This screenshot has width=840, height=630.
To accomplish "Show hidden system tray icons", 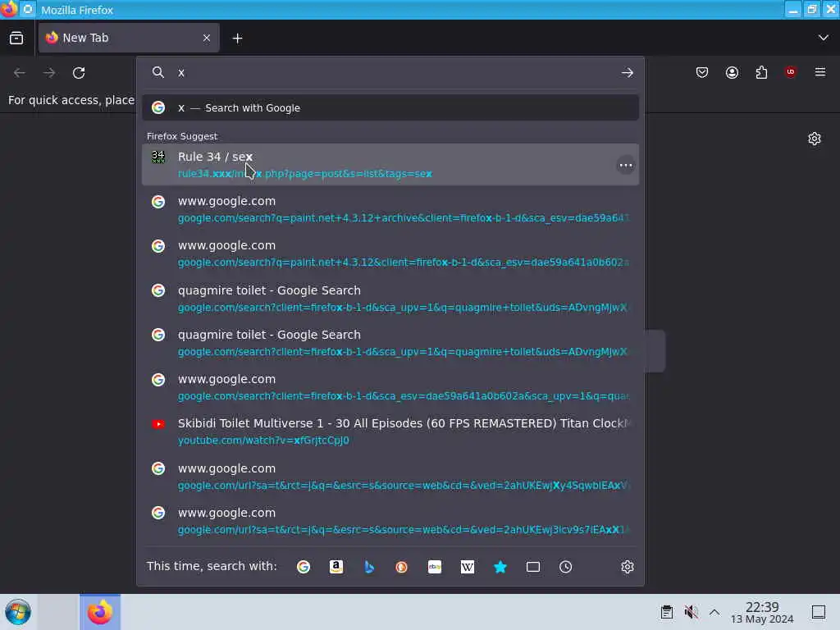I will [x=714, y=612].
